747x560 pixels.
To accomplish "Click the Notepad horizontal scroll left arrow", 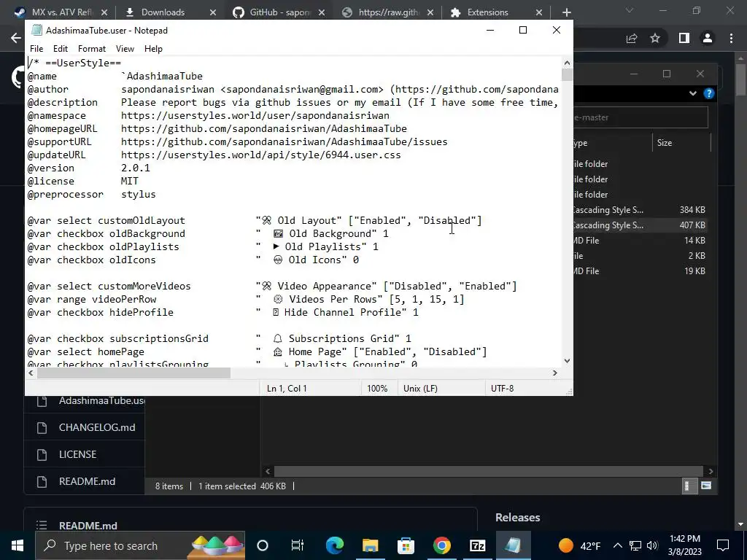I will coord(31,373).
